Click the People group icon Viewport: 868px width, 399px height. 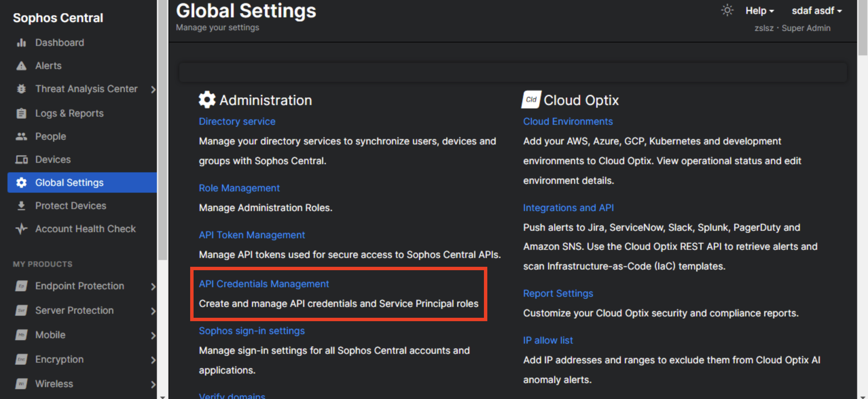pos(21,137)
